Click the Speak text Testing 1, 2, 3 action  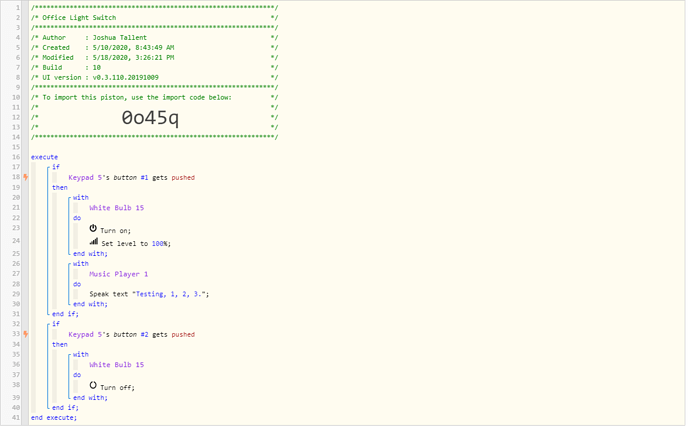click(149, 294)
